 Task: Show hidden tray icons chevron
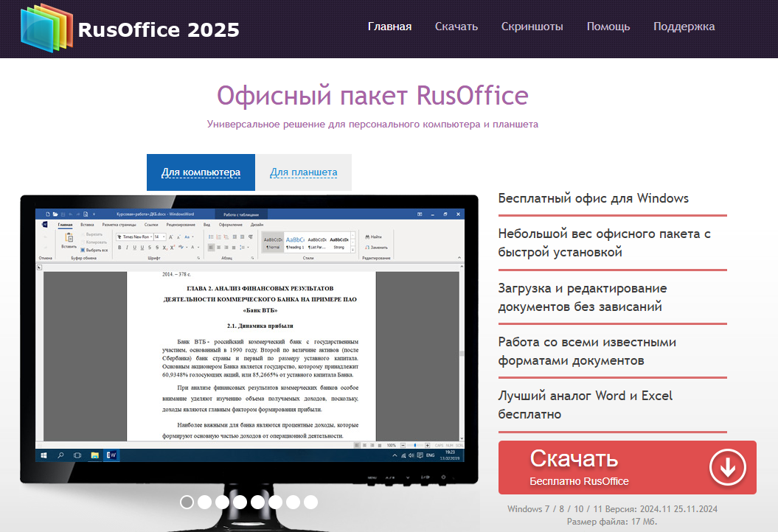[x=395, y=455]
